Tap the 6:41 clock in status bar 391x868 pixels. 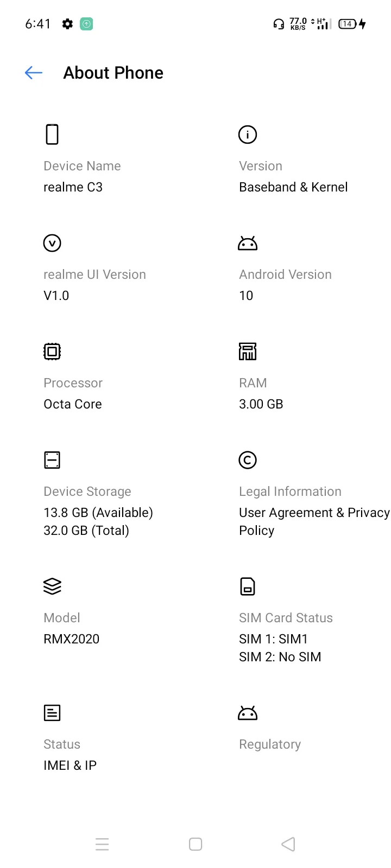pos(38,24)
